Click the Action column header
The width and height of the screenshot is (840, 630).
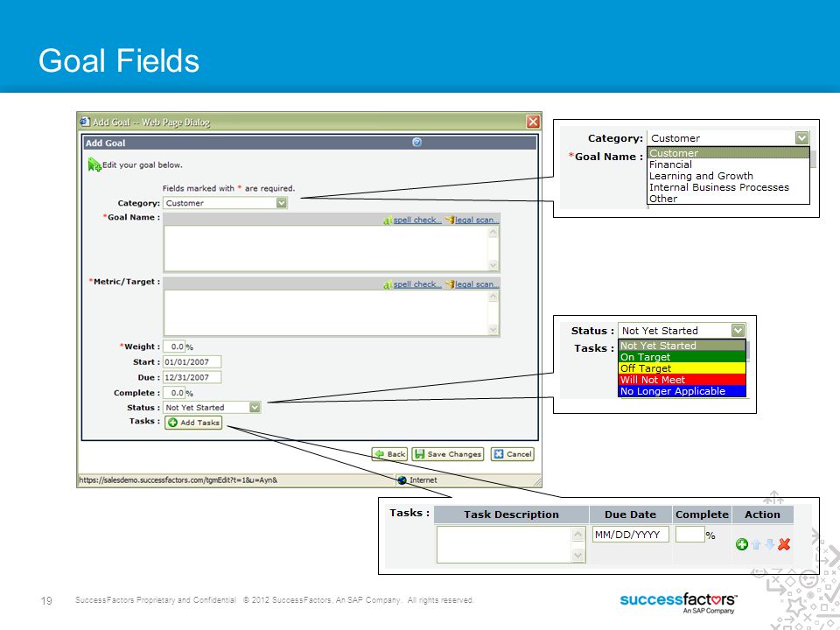pos(762,514)
